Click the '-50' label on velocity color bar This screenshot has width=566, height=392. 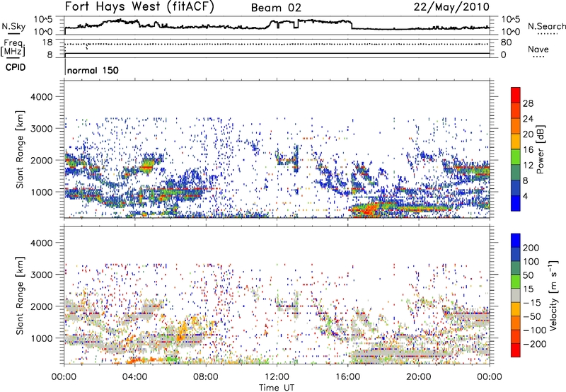click(532, 316)
